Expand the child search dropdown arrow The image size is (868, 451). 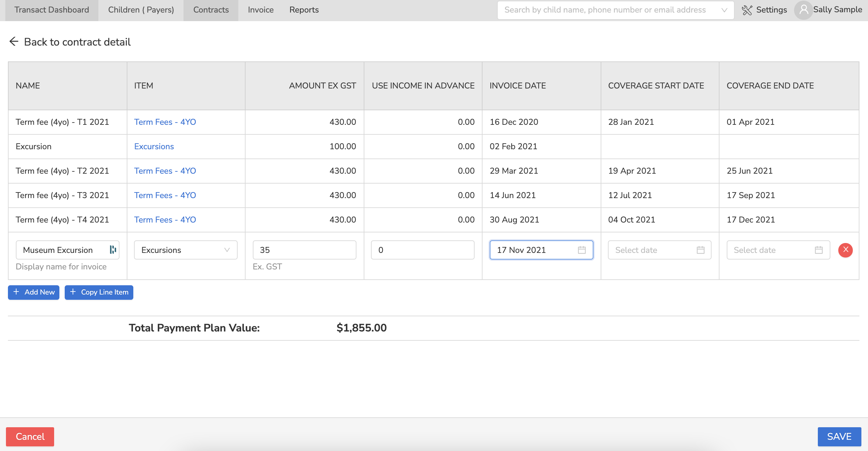pos(724,10)
